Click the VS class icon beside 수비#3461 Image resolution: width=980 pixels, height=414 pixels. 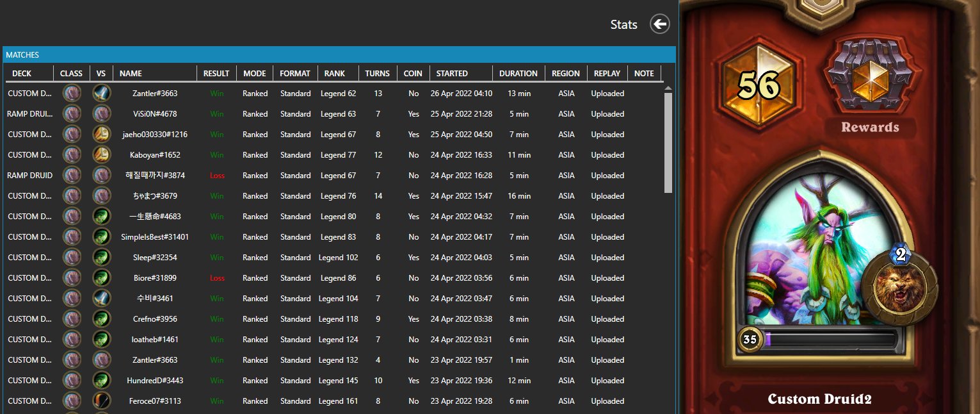coord(101,299)
